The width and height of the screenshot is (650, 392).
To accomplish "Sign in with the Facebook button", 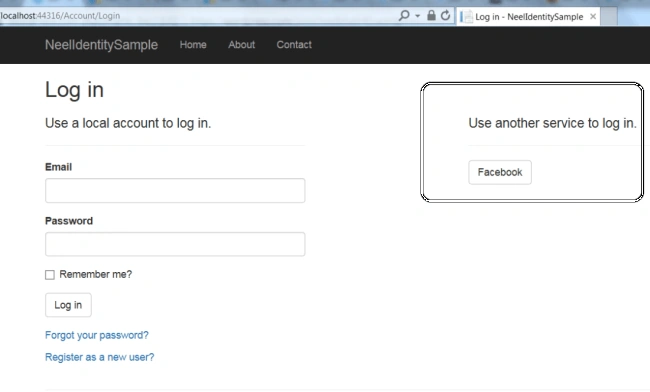I will coord(500,172).
